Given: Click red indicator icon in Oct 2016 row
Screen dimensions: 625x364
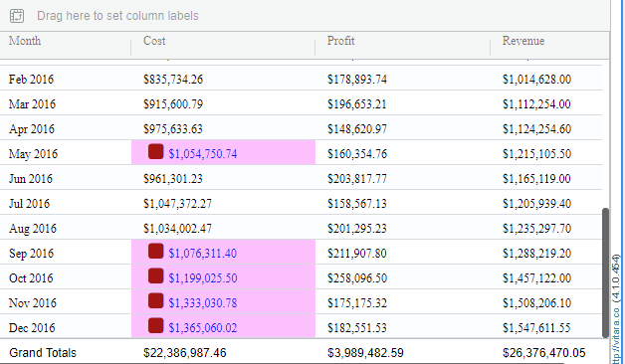Looking at the screenshot, I should tap(155, 276).
